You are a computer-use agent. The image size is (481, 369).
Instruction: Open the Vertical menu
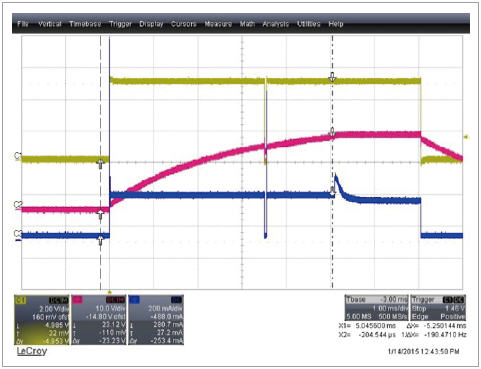tap(50, 24)
